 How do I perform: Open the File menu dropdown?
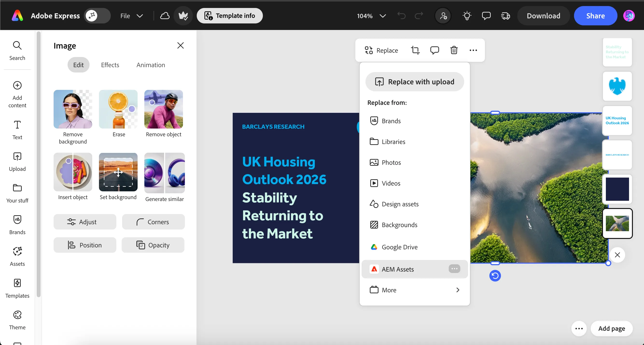pyautogui.click(x=132, y=16)
